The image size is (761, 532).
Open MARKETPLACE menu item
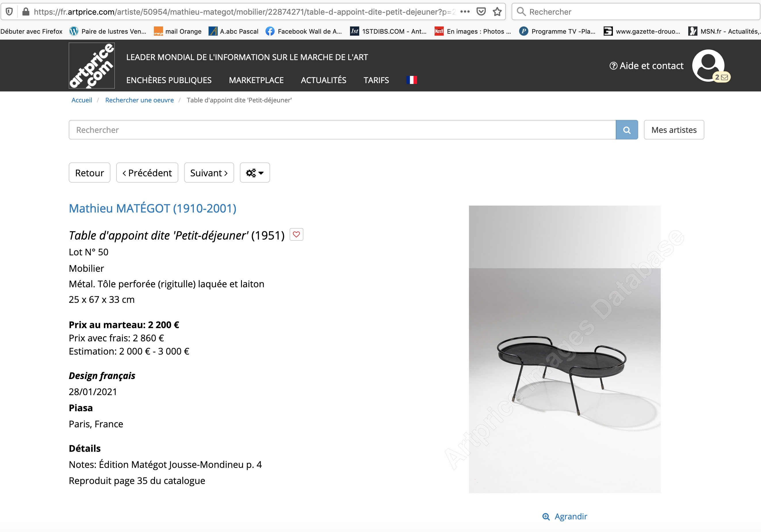point(256,80)
